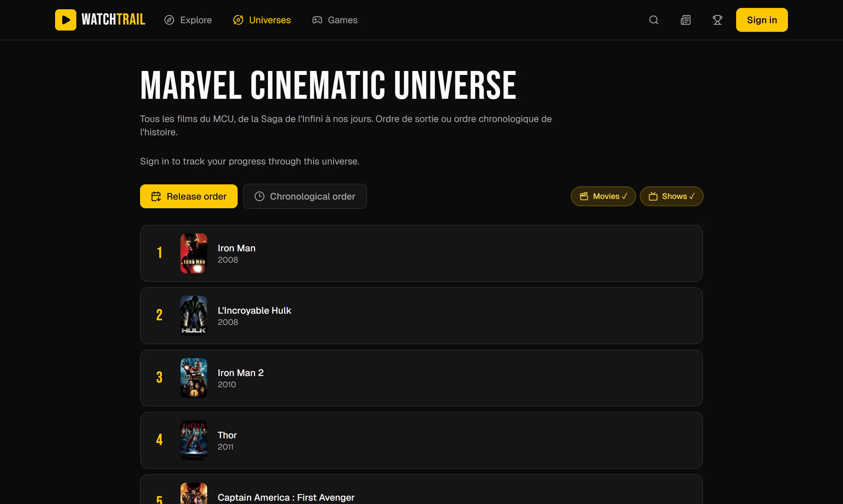Open the news page via the newspaper icon
The height and width of the screenshot is (504, 843).
tap(686, 20)
